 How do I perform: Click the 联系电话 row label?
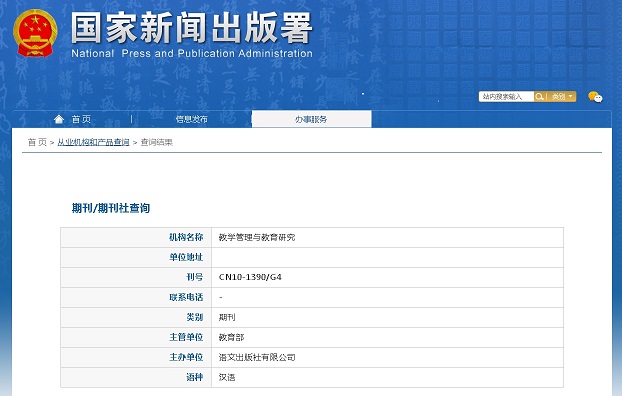pyautogui.click(x=186, y=297)
